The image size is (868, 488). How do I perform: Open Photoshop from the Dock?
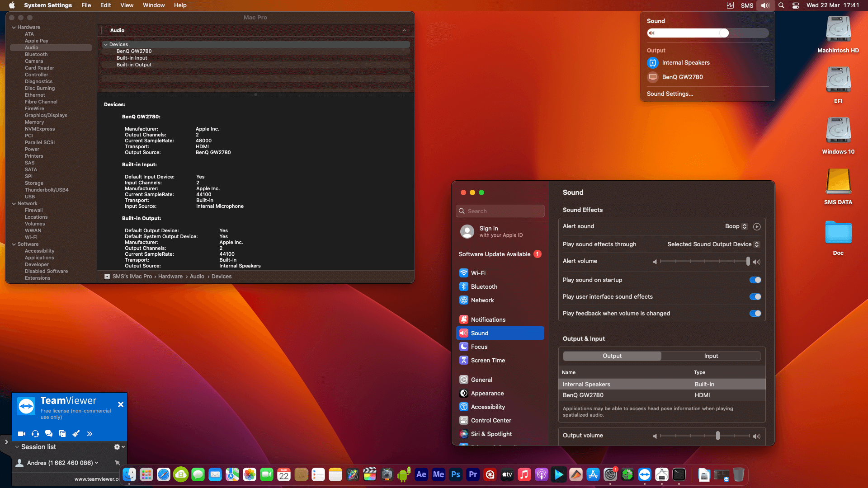pos(455,475)
